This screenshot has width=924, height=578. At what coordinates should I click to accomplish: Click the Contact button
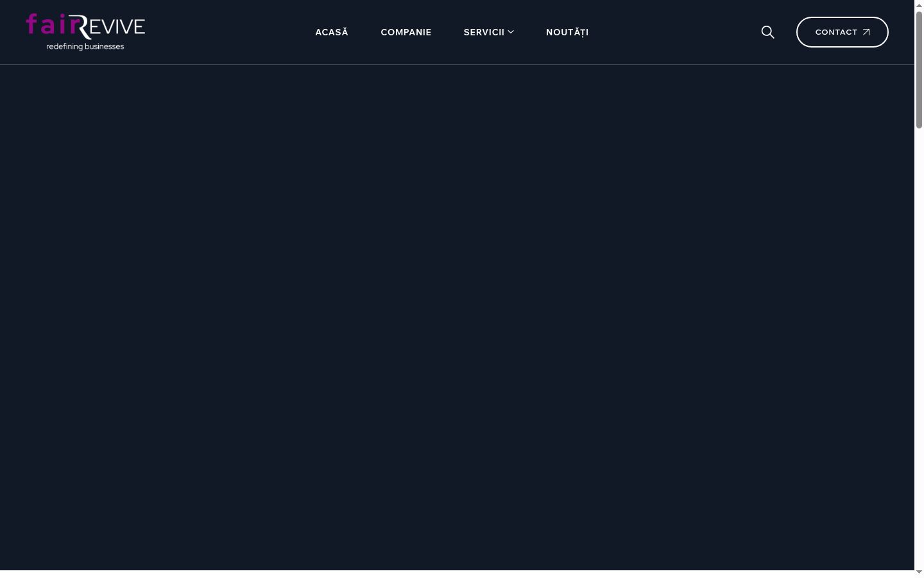(843, 32)
